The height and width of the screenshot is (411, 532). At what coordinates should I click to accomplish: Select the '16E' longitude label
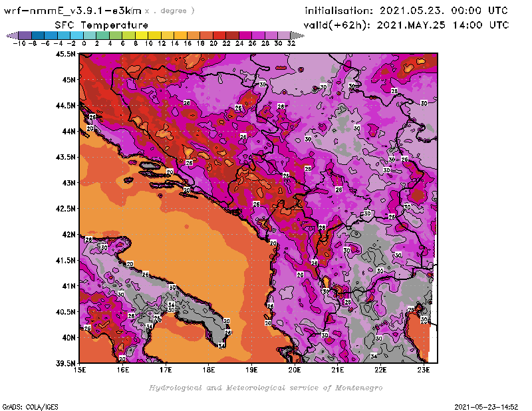click(123, 370)
